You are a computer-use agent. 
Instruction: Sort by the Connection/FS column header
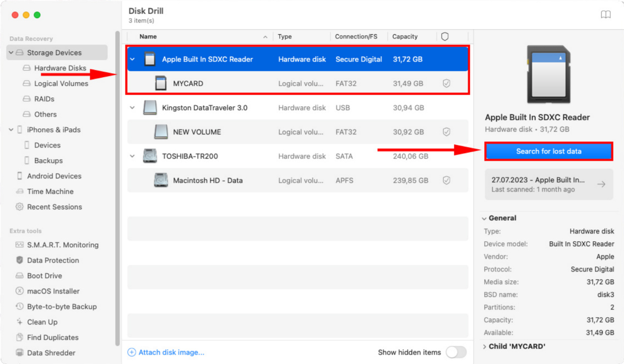pyautogui.click(x=356, y=36)
